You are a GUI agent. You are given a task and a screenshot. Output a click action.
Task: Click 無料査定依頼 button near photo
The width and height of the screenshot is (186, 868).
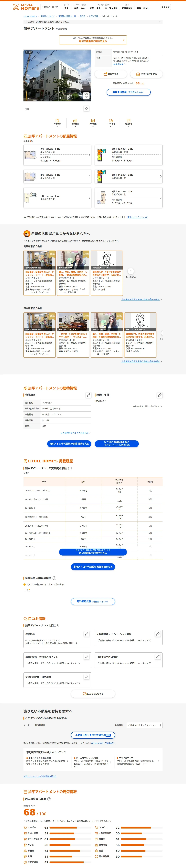point(129,92)
